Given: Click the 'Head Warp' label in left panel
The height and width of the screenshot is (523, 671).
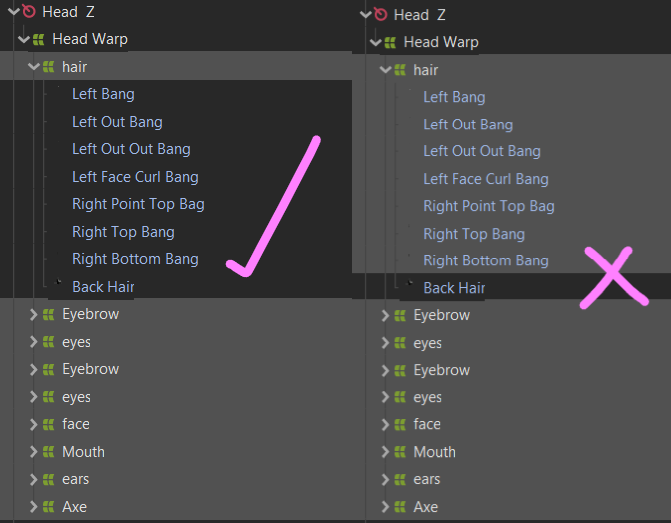Looking at the screenshot, I should coord(90,39).
